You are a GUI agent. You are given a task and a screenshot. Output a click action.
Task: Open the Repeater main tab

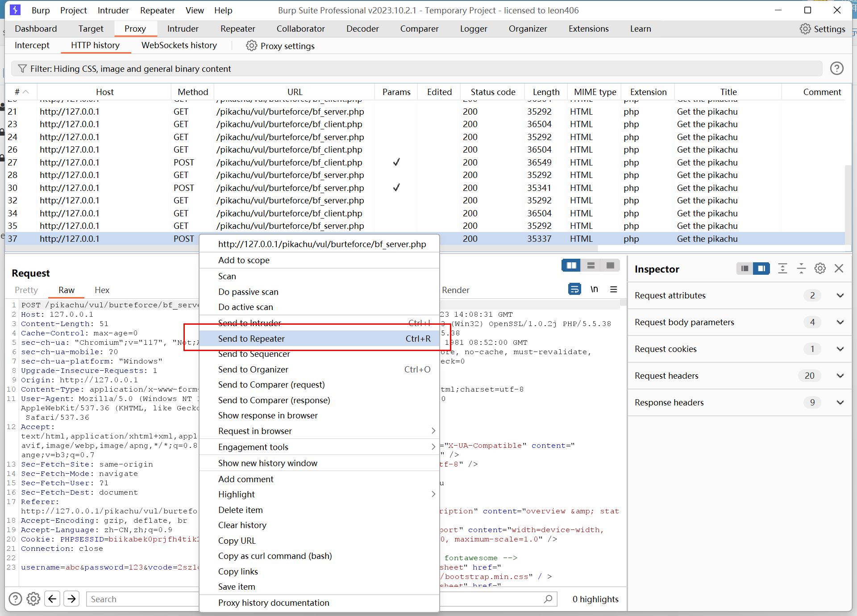pos(237,29)
